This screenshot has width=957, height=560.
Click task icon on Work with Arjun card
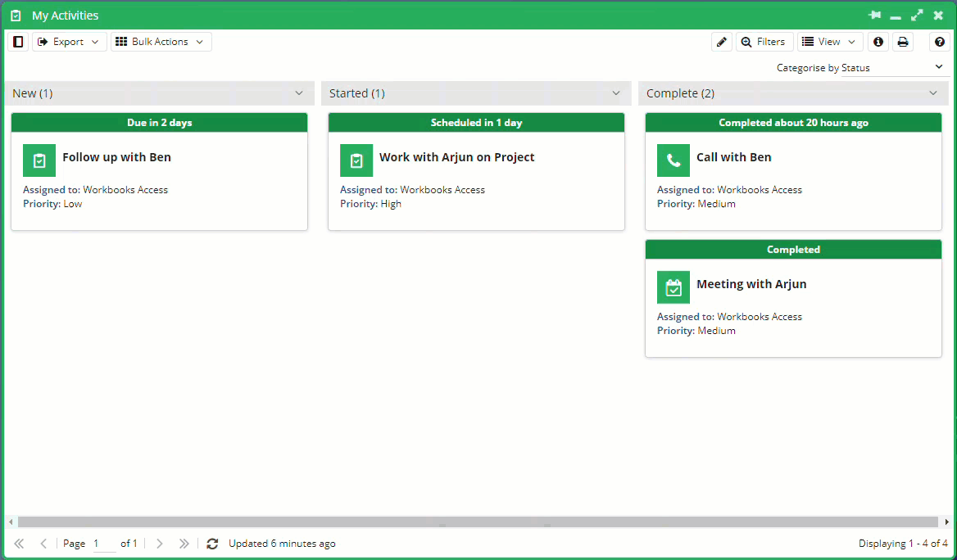[356, 160]
